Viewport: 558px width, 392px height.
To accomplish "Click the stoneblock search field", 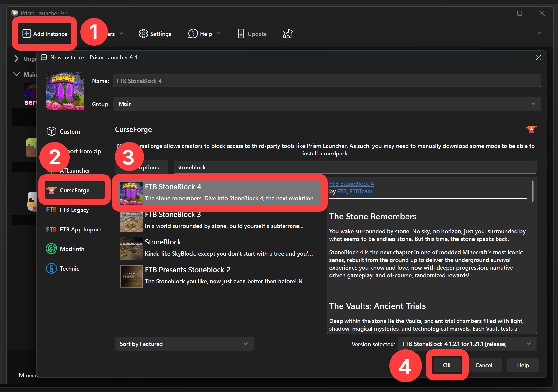I will point(355,167).
